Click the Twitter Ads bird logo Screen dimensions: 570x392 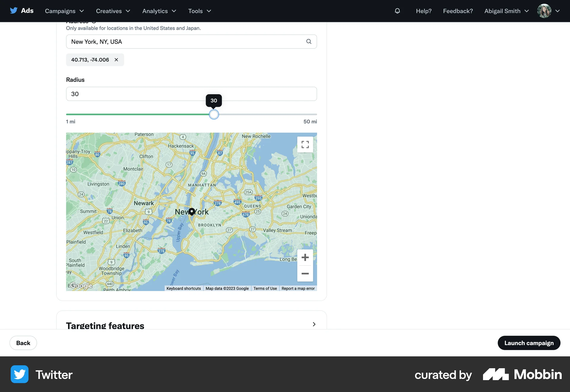[14, 10]
